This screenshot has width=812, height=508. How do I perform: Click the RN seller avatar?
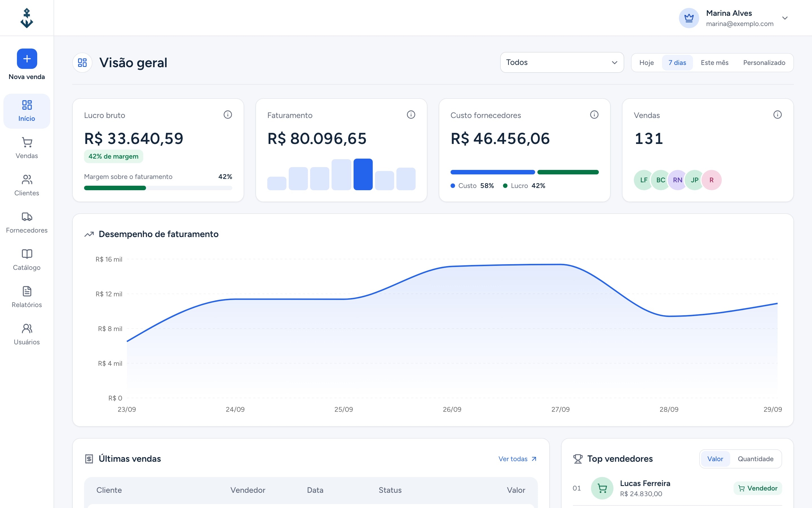[678, 180]
